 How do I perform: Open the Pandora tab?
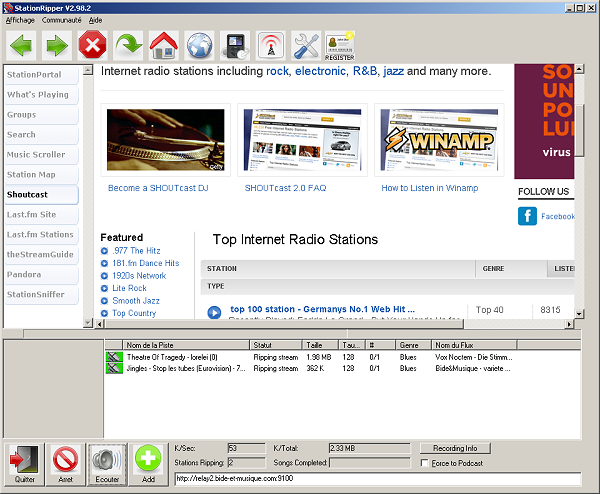(x=41, y=274)
